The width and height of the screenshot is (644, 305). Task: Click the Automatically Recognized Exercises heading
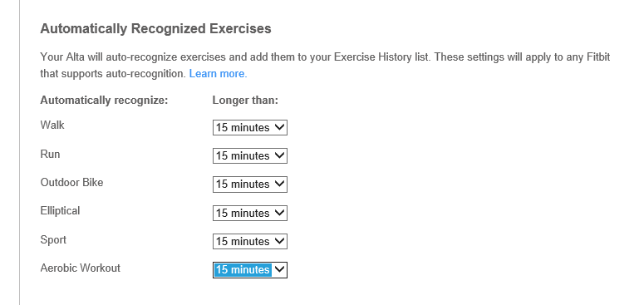click(x=155, y=29)
